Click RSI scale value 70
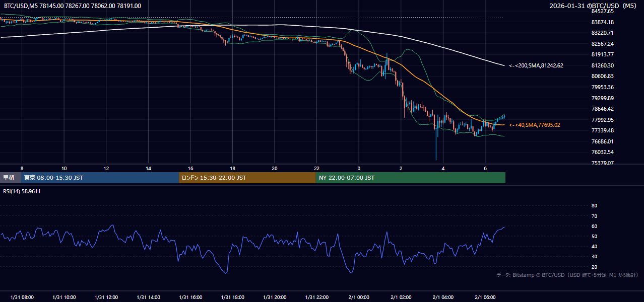This screenshot has width=644, height=302. [x=594, y=216]
